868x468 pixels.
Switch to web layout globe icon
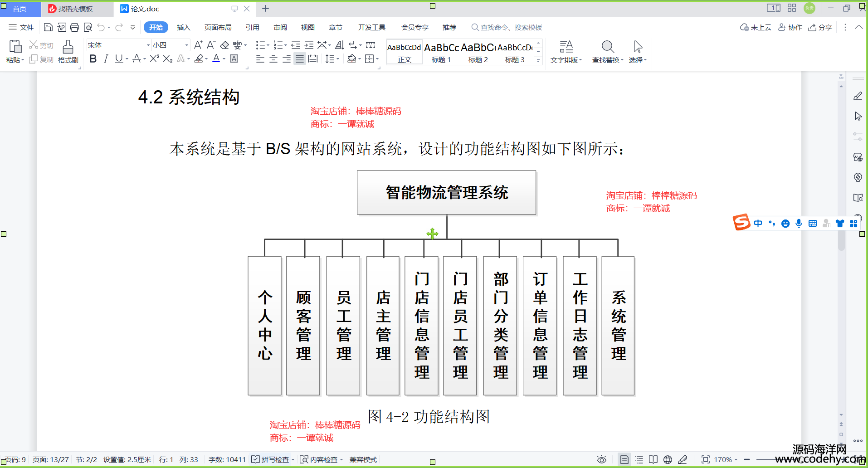pos(668,459)
